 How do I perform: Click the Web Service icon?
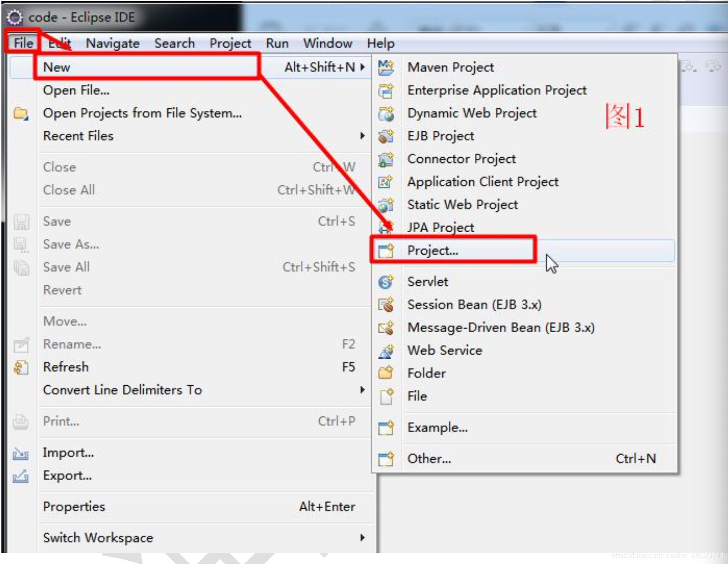(x=386, y=350)
